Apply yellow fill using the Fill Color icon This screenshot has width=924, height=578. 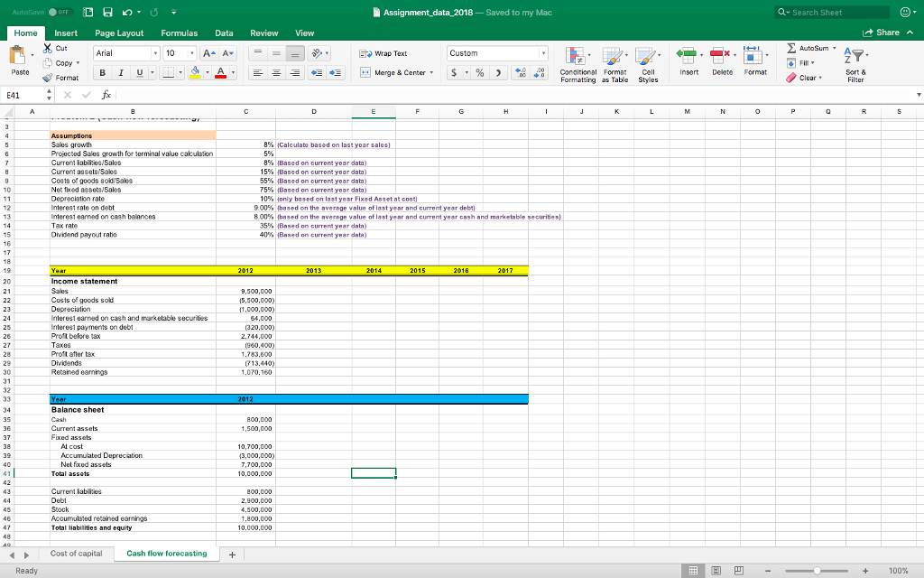click(x=196, y=71)
